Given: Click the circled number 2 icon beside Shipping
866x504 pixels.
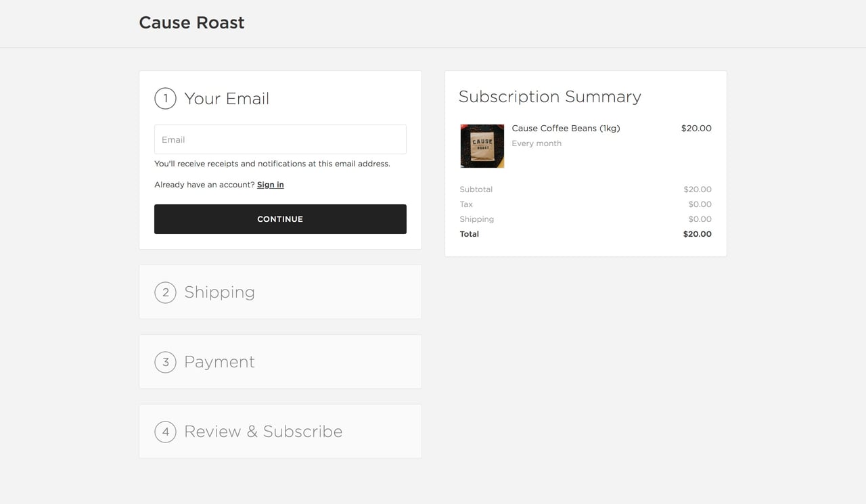Looking at the screenshot, I should [165, 292].
